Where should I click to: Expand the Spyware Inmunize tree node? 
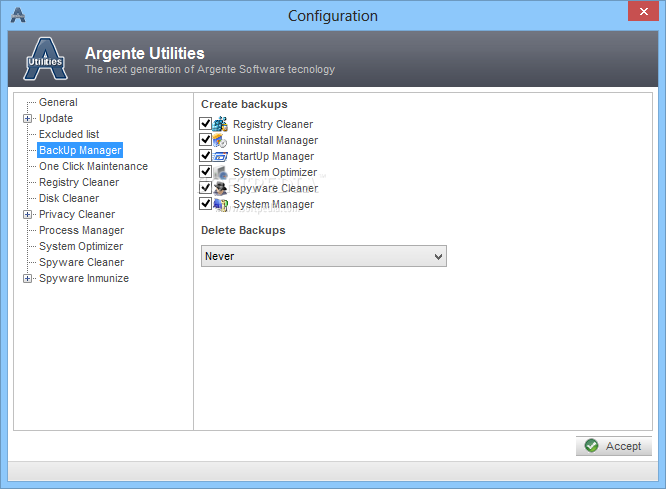click(x=27, y=279)
